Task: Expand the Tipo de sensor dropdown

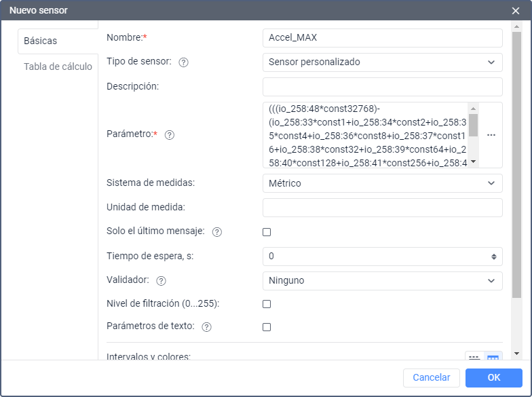Action: [x=382, y=62]
